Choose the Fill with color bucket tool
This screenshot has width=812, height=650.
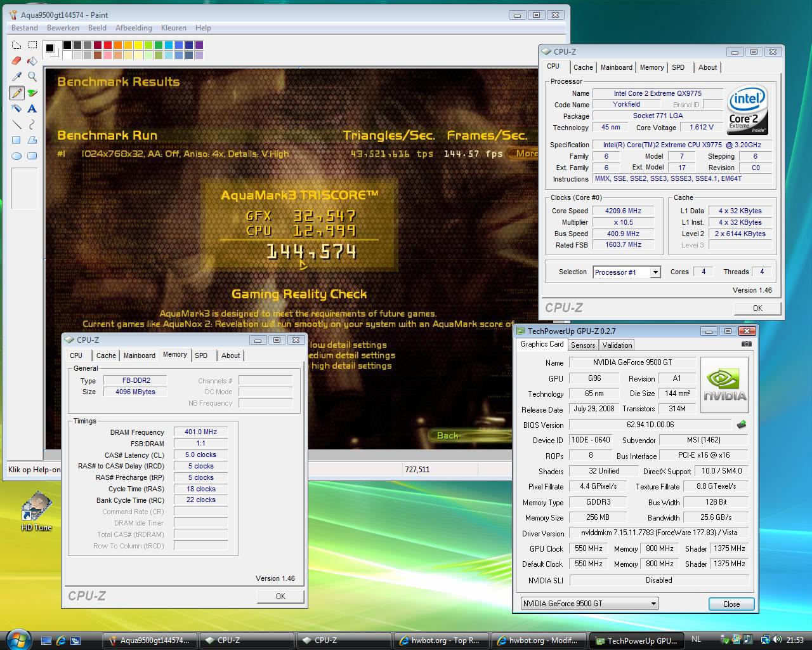tap(32, 61)
